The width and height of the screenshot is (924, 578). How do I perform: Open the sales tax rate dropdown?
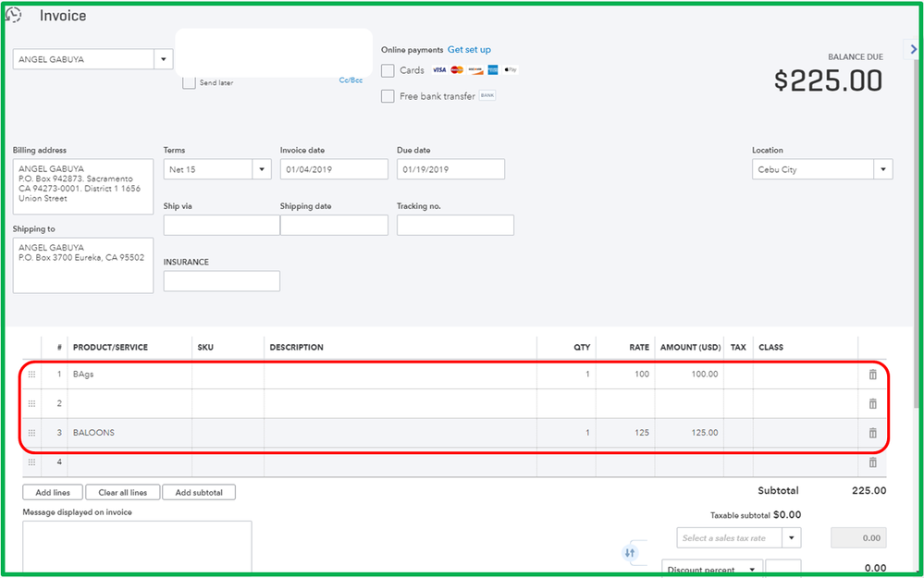792,538
